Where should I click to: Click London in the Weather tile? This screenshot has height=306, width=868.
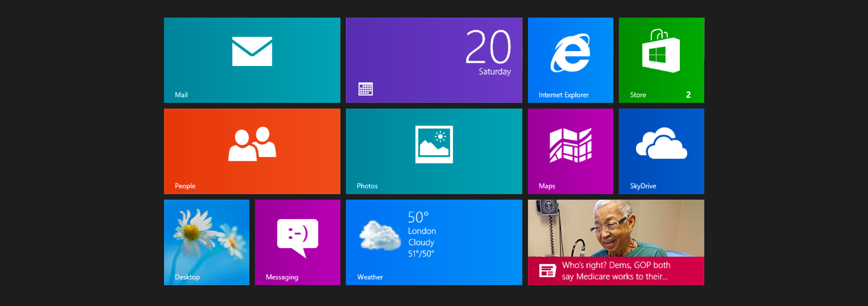click(422, 231)
